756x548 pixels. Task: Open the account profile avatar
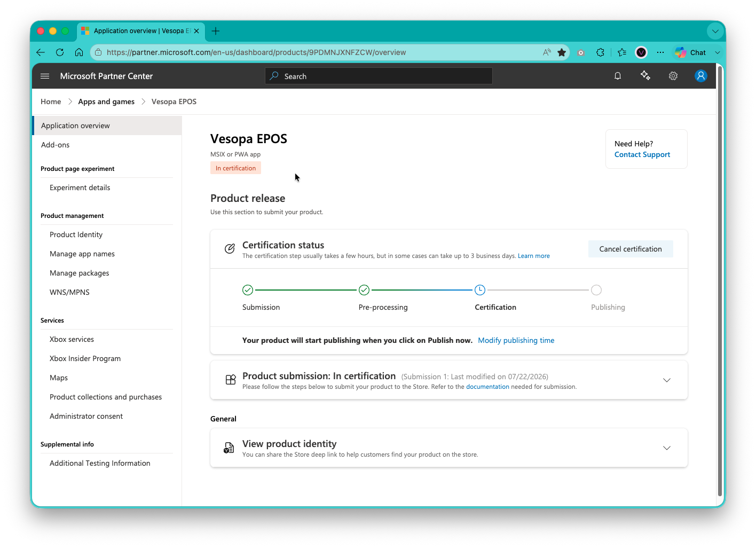701,76
